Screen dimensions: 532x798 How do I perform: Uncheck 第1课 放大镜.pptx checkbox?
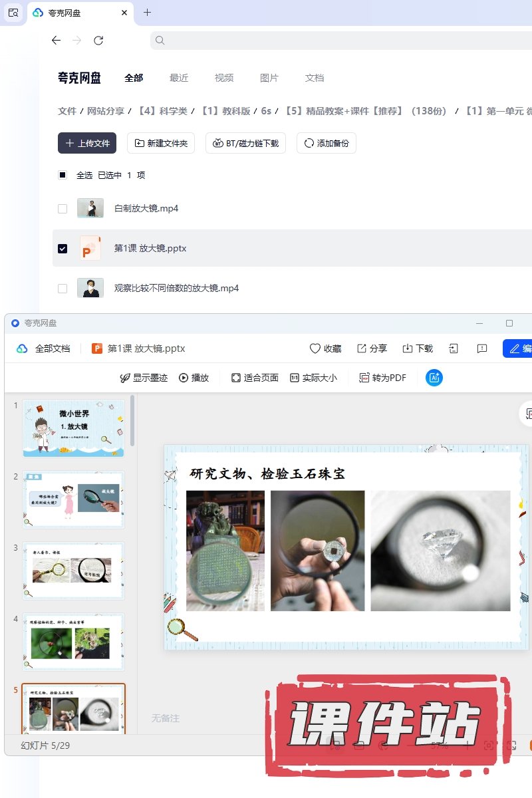(x=63, y=249)
